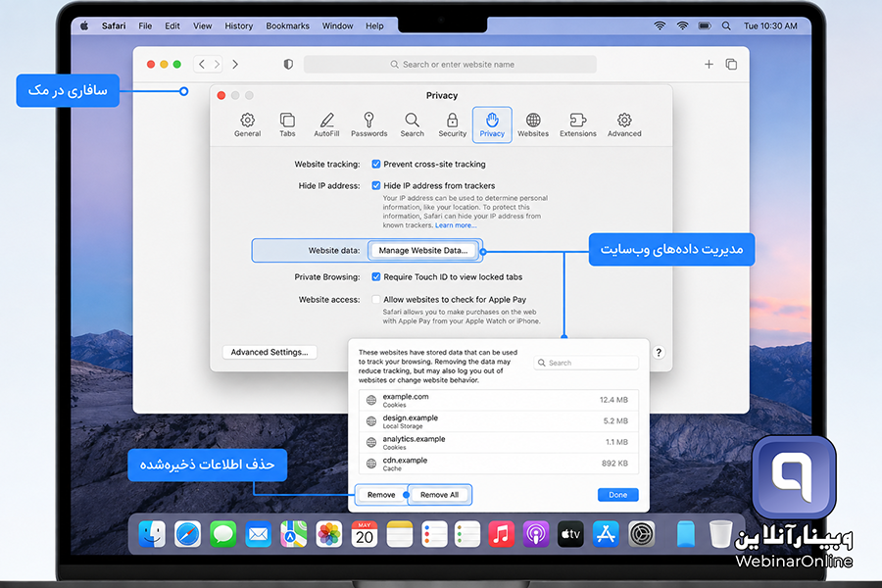The height and width of the screenshot is (588, 882).
Task: Go back with the left arrow
Action: 202,64
